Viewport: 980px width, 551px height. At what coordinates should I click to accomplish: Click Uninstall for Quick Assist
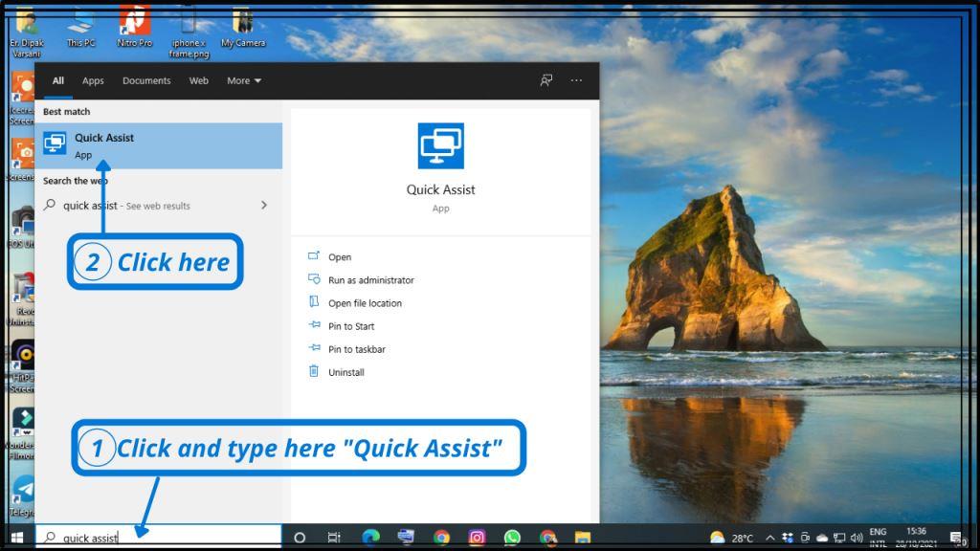345,372
